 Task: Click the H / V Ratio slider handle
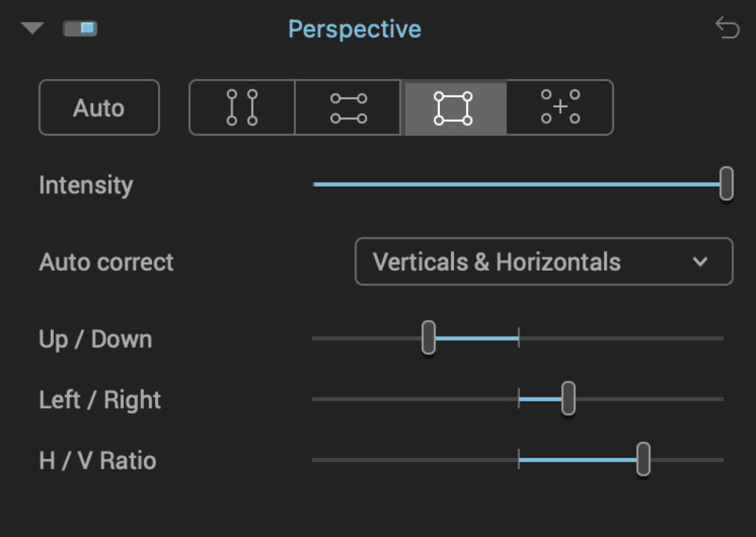[643, 459]
